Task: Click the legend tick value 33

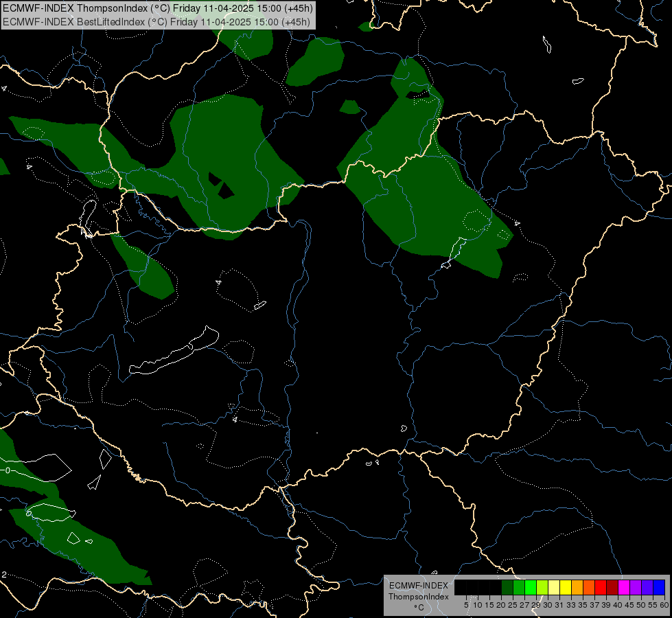Action: coord(571,605)
